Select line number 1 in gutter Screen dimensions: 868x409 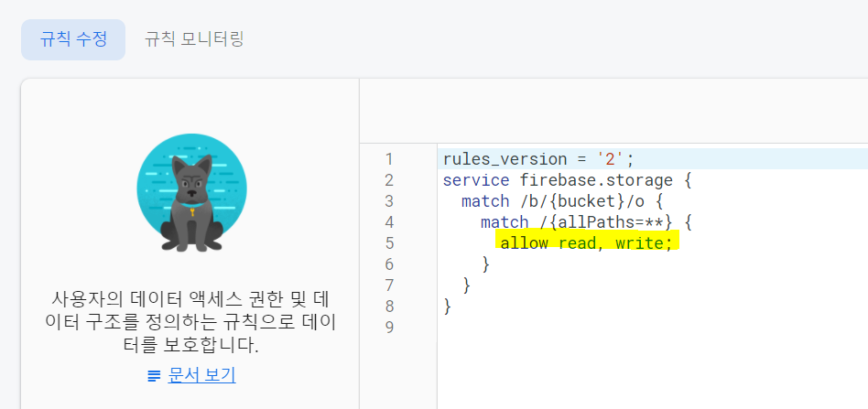pyautogui.click(x=388, y=159)
